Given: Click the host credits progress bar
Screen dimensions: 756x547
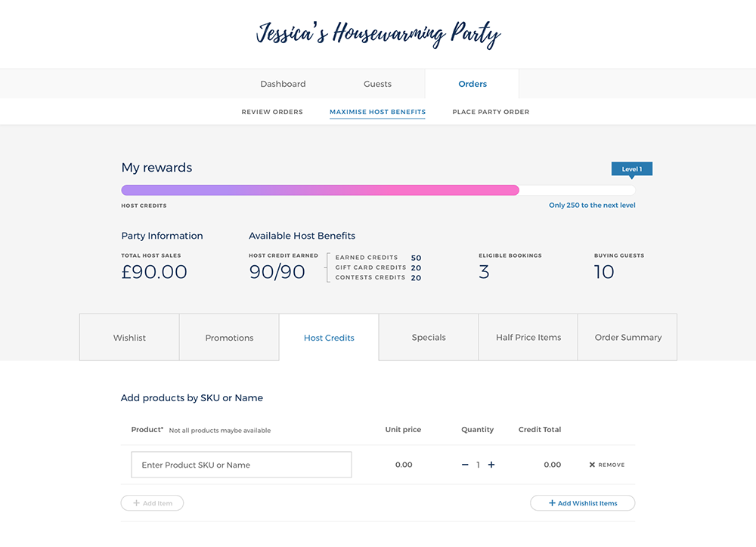Looking at the screenshot, I should [378, 190].
